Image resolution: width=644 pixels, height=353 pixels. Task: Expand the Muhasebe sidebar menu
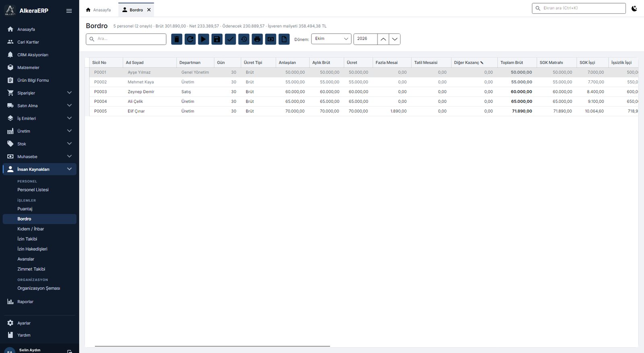coord(39,156)
